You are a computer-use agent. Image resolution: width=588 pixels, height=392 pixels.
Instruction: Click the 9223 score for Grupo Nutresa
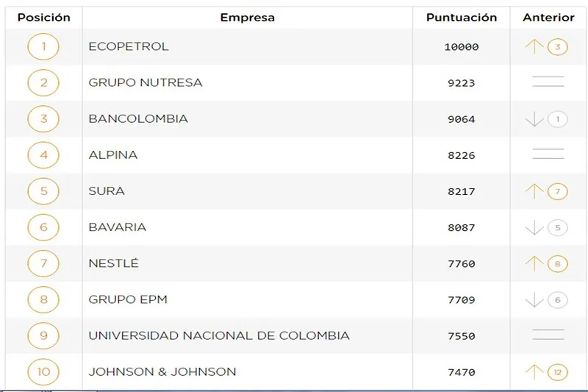tap(461, 83)
